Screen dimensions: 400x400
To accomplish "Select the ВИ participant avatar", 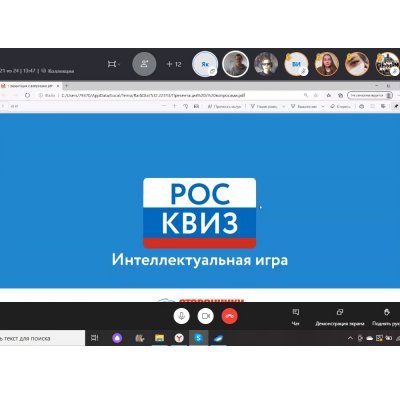I will [296, 64].
